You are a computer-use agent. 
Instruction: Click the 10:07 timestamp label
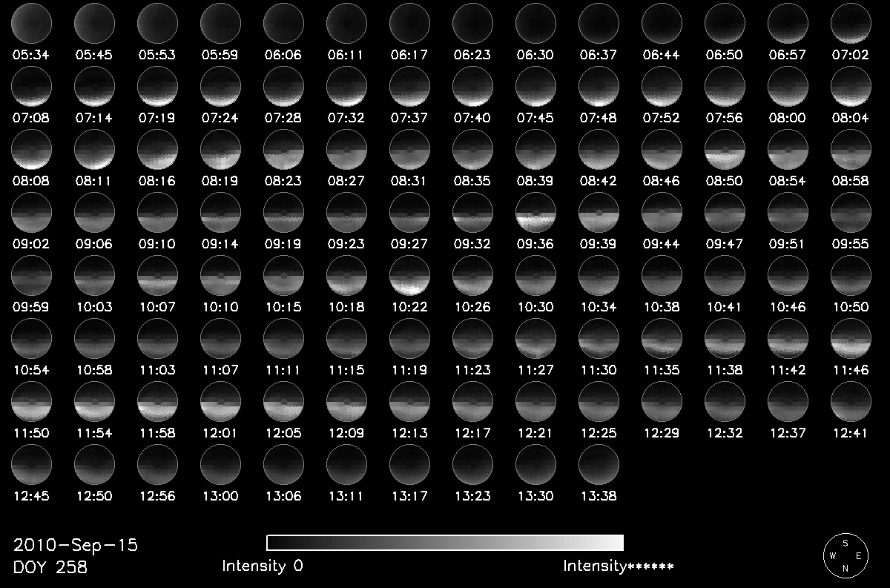[157, 306]
